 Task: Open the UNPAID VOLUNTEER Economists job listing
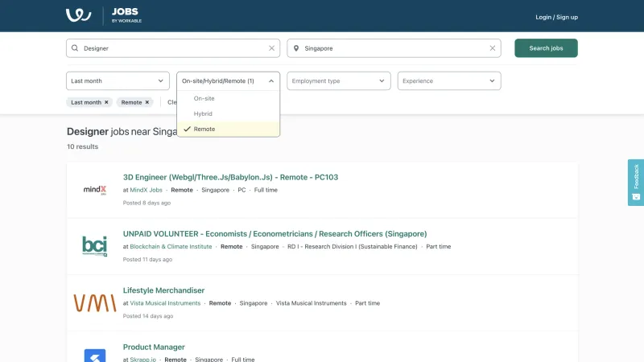pyautogui.click(x=275, y=234)
